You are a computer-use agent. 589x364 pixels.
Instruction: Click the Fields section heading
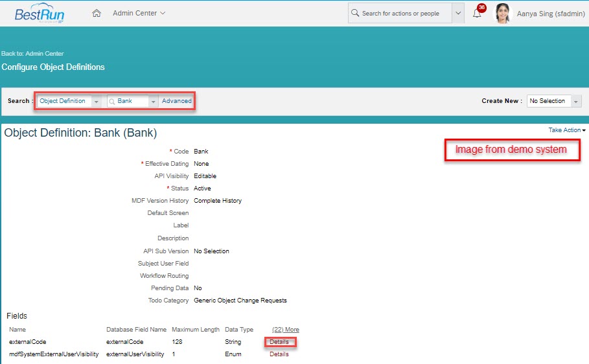click(x=17, y=316)
